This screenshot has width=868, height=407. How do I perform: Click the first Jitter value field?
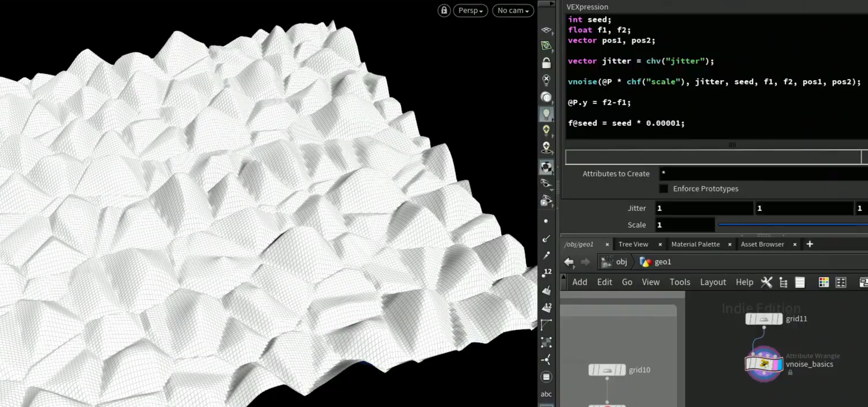pyautogui.click(x=703, y=208)
